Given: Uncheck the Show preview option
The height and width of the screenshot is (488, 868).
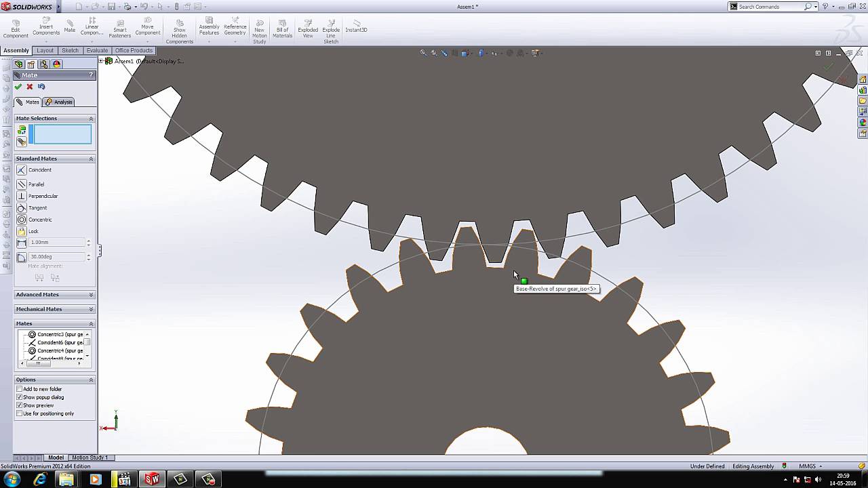Looking at the screenshot, I should pos(20,405).
